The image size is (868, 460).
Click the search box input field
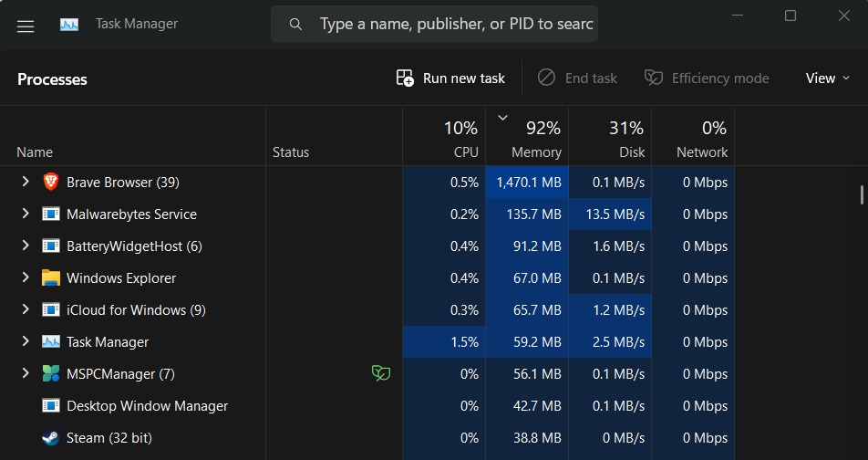coord(456,25)
